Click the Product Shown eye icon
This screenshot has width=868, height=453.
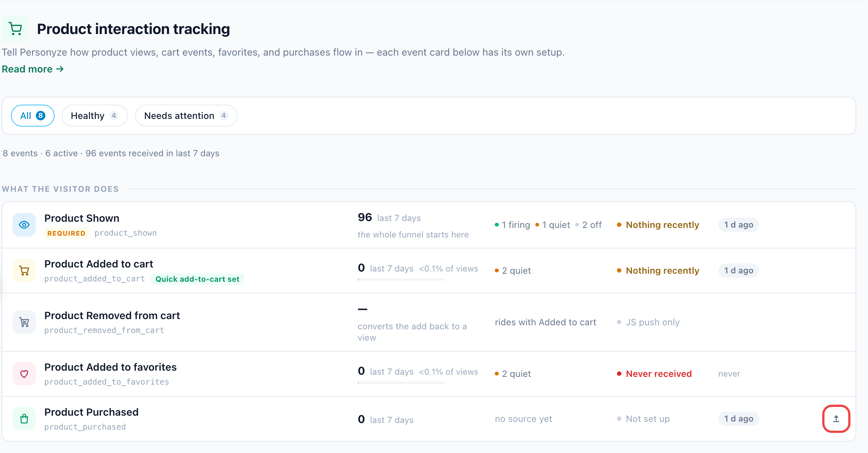pos(24,225)
